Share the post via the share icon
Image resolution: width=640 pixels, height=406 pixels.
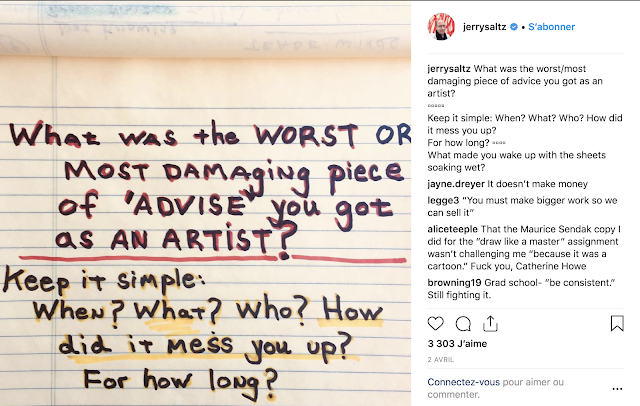click(490, 324)
